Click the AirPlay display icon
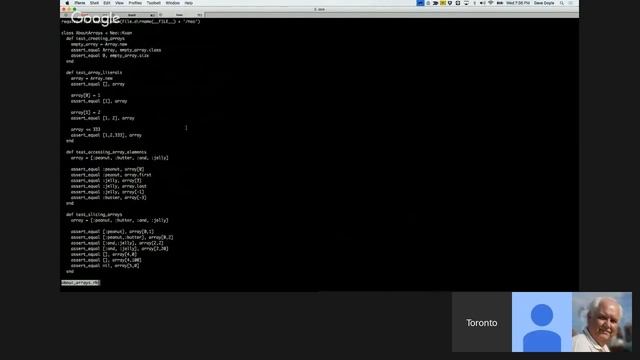Image resolution: width=640 pixels, height=360 pixels. pyautogui.click(x=466, y=3)
